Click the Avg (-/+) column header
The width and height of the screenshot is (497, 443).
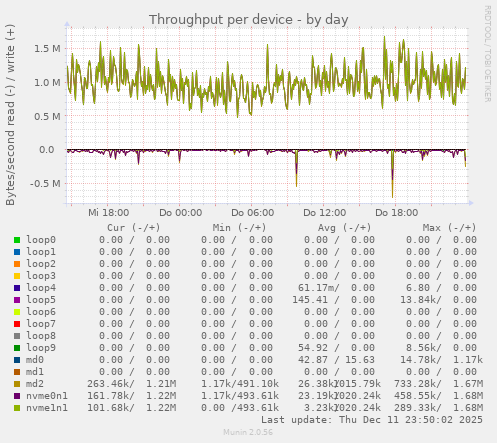click(x=344, y=228)
